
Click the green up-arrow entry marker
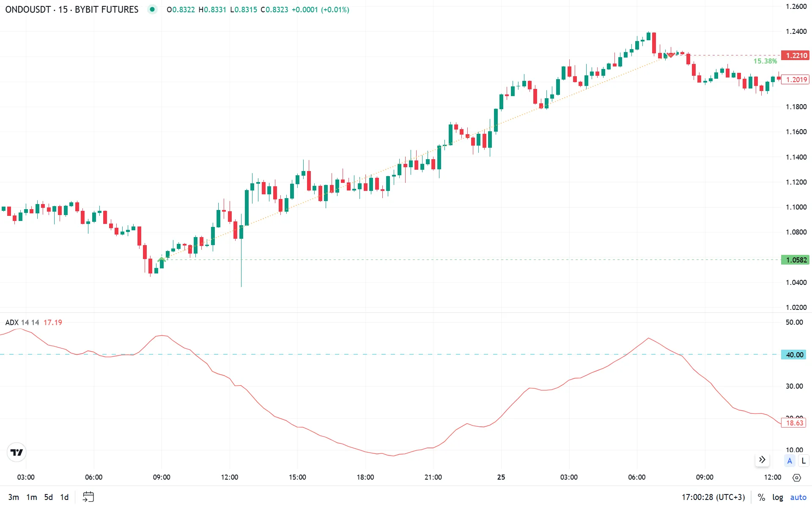[x=161, y=259]
